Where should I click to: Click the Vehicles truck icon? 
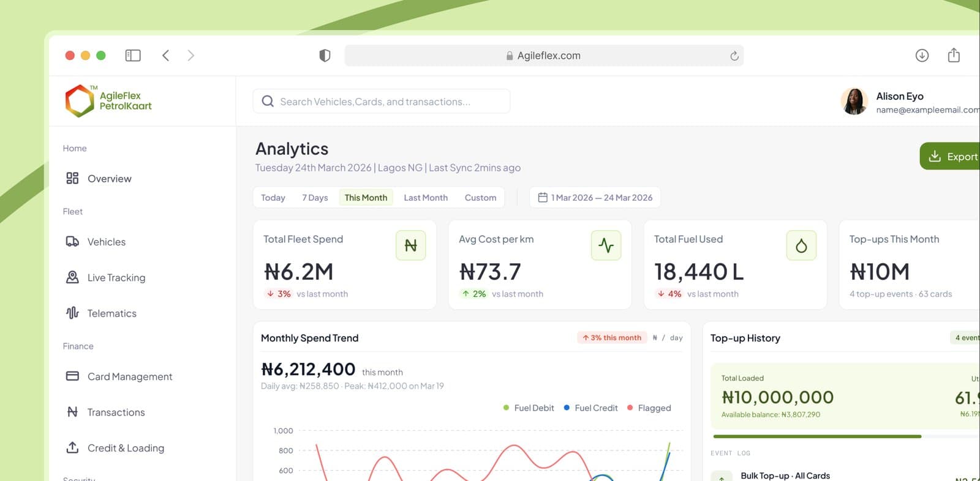coord(72,241)
